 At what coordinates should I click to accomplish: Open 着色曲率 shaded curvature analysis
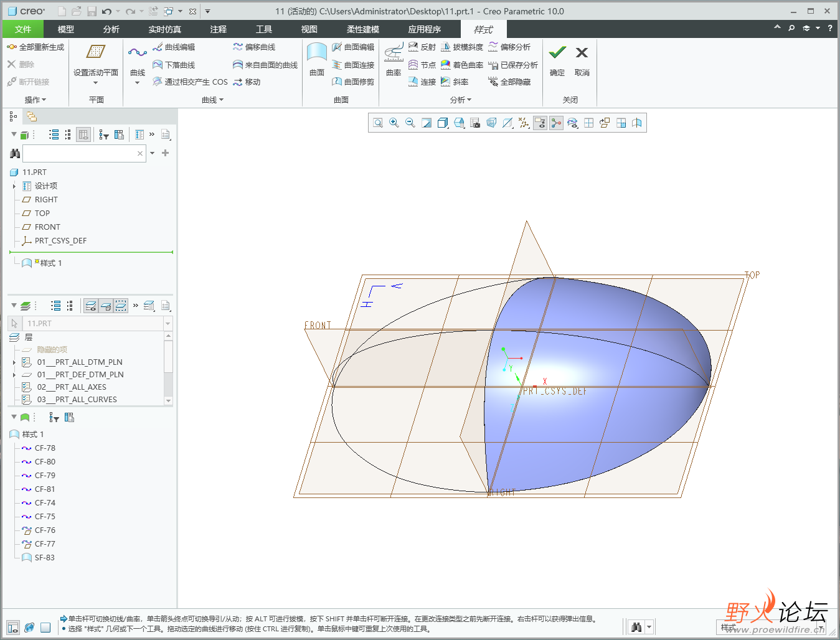click(x=462, y=65)
